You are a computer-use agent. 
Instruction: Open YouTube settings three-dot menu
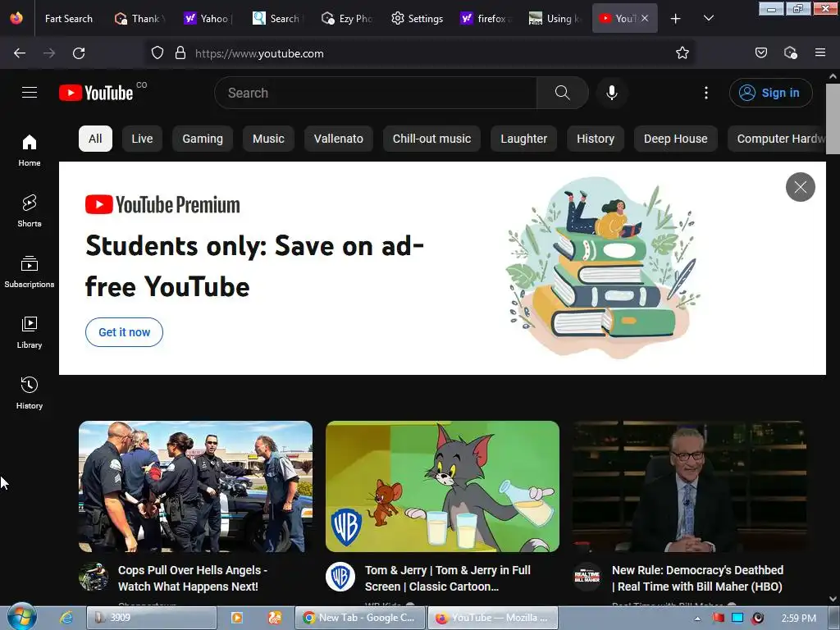706,93
